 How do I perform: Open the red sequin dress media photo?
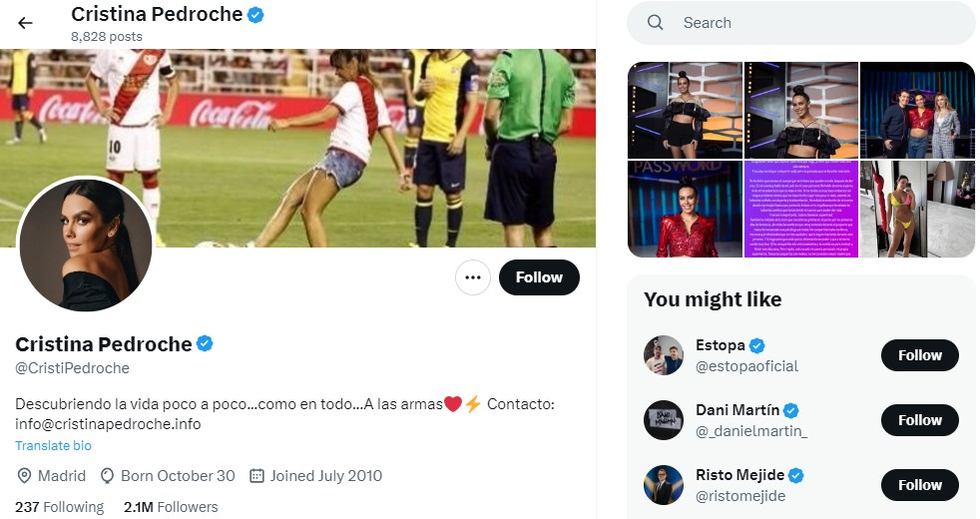[x=684, y=210]
